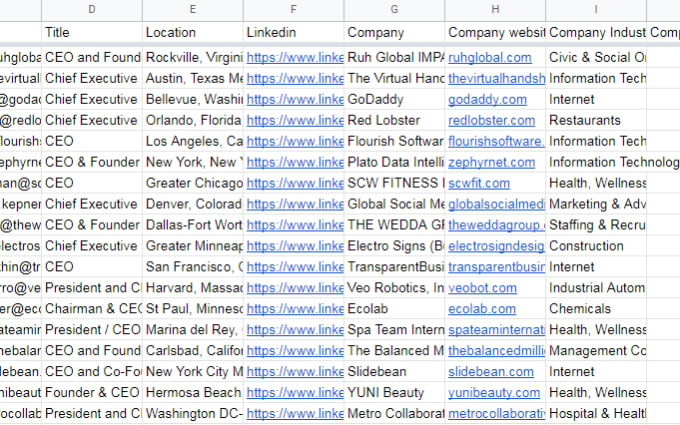This screenshot has height=425, width=680.
Task: Open theweddagroup website link
Action: pos(497,225)
